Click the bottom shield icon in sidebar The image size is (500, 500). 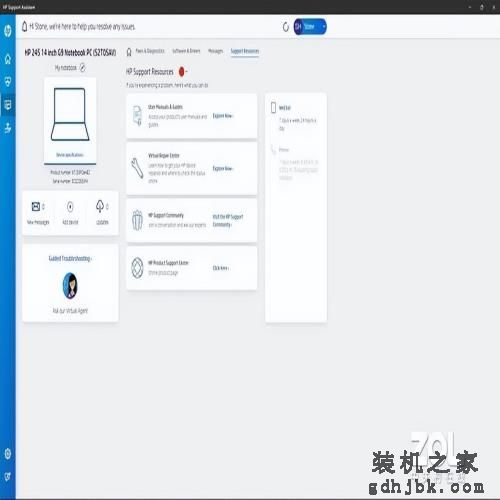coord(8,476)
